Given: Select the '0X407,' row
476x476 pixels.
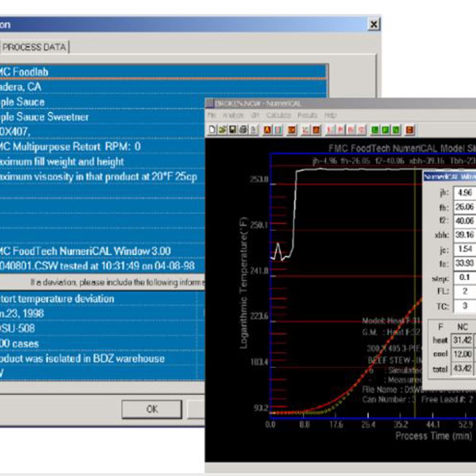Looking at the screenshot, I should click(x=102, y=132).
